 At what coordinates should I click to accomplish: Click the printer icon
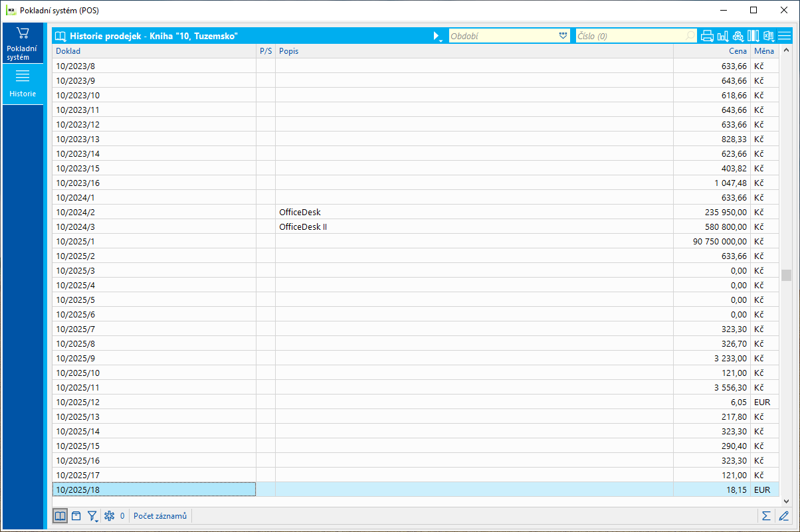[x=707, y=36]
